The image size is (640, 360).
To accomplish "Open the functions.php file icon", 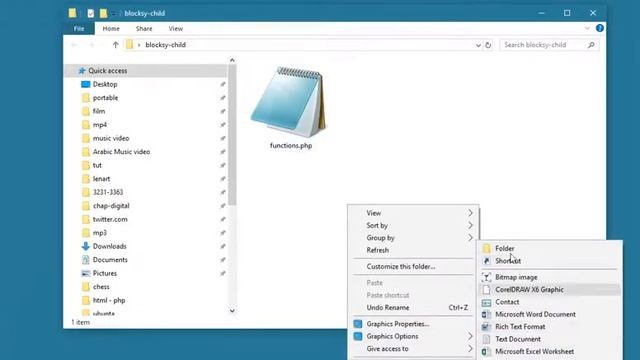I will point(289,102).
